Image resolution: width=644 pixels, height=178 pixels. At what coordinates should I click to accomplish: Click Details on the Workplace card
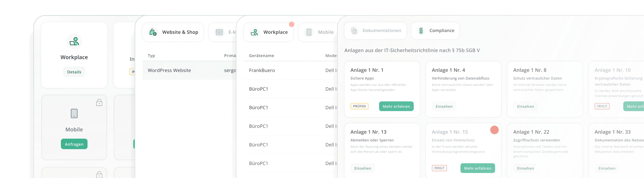point(74,72)
